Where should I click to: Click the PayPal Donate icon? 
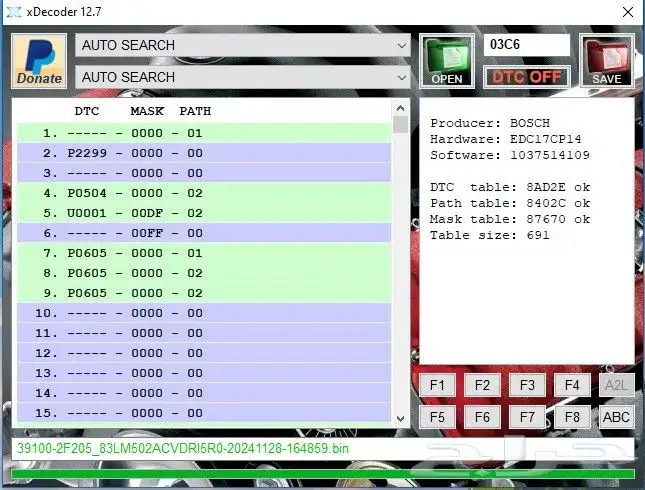point(39,61)
